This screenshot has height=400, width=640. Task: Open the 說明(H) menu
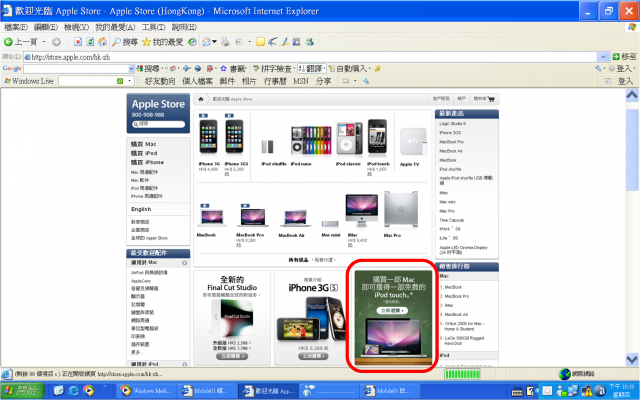184,27
